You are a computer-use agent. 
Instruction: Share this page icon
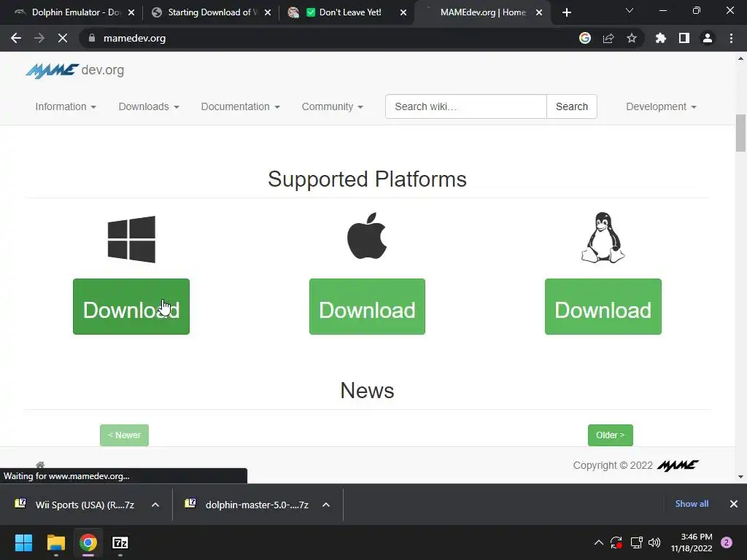[x=608, y=38]
